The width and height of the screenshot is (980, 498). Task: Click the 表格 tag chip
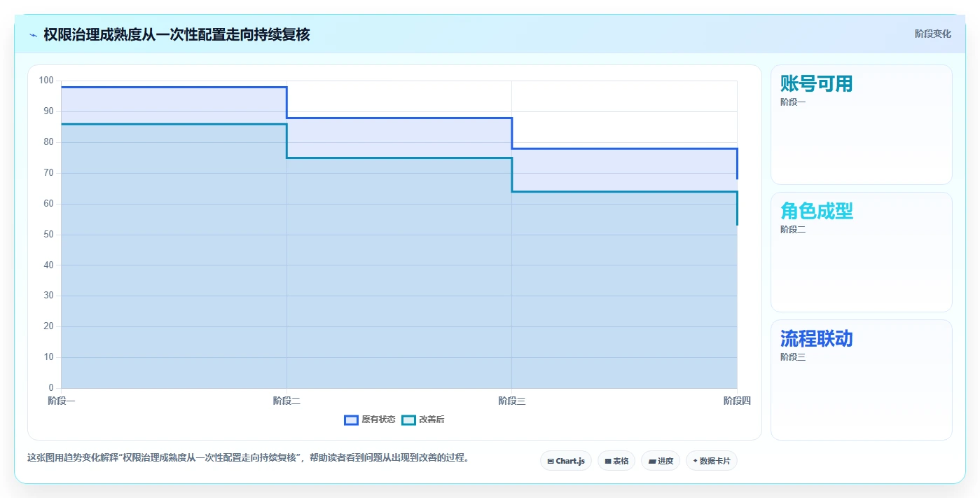tap(616, 461)
